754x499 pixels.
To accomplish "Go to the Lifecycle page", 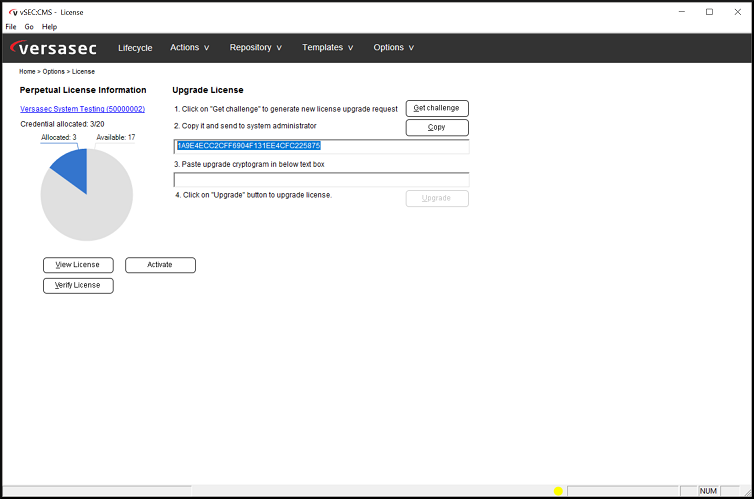I will (135, 48).
